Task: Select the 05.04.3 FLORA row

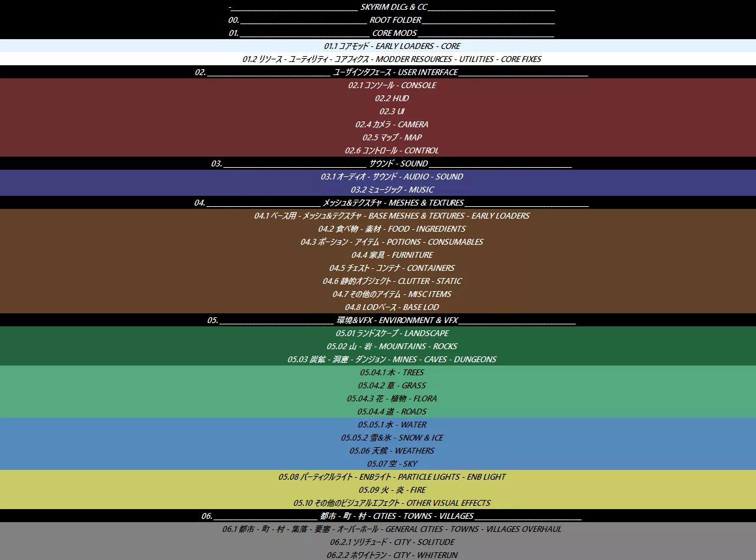Action: pyautogui.click(x=378, y=398)
